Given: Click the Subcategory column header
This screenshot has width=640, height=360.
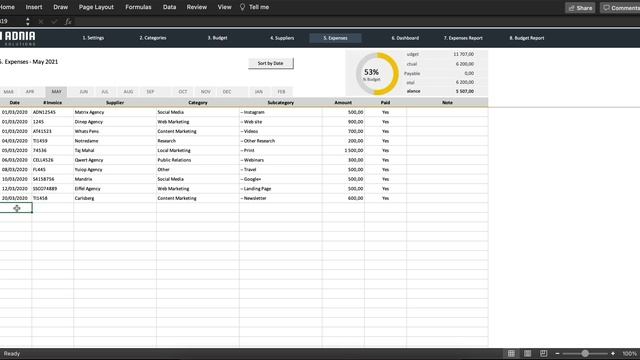Looking at the screenshot, I should [x=280, y=102].
